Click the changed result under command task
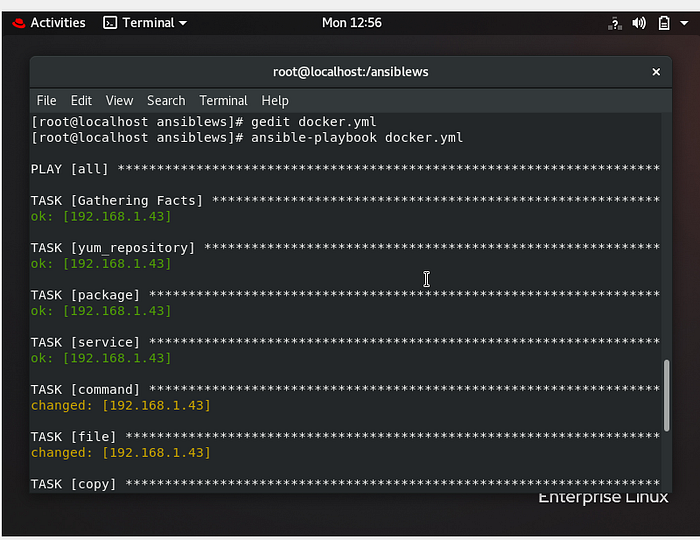 (x=121, y=405)
